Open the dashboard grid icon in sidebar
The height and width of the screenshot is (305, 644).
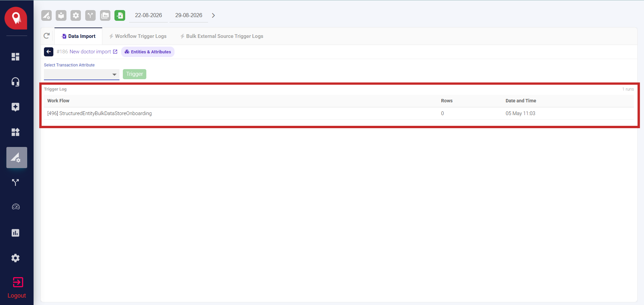[15, 57]
